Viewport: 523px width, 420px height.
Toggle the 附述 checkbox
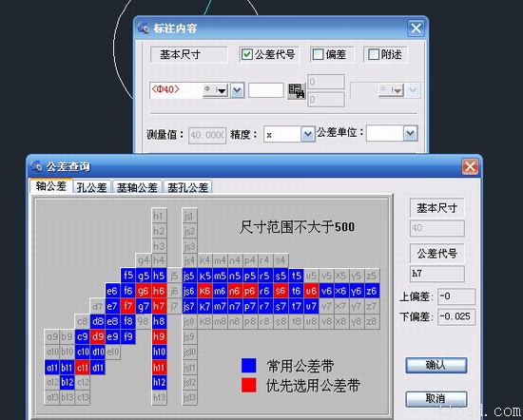374,54
